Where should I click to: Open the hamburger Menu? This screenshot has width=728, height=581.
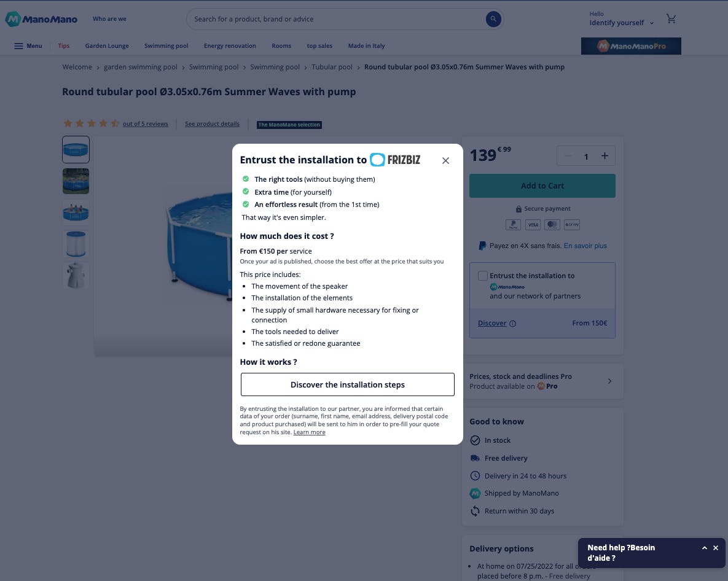coord(28,46)
